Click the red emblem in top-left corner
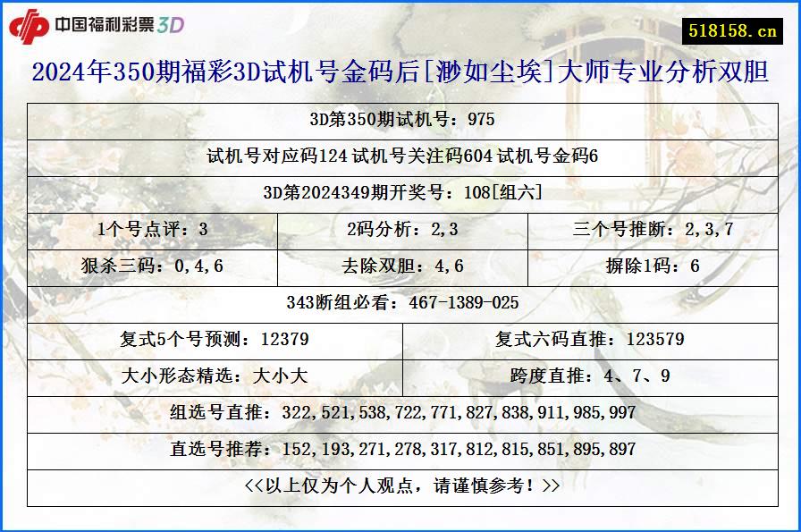This screenshot has width=801, height=532. [34, 25]
